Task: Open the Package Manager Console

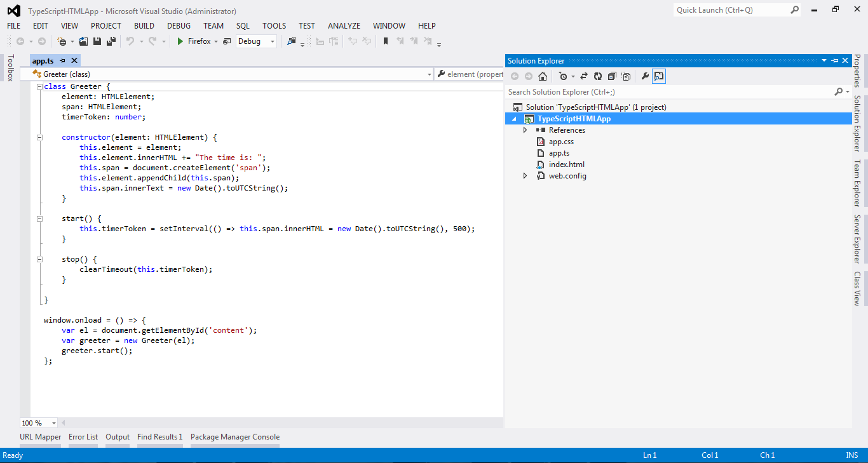Action: 234,436
